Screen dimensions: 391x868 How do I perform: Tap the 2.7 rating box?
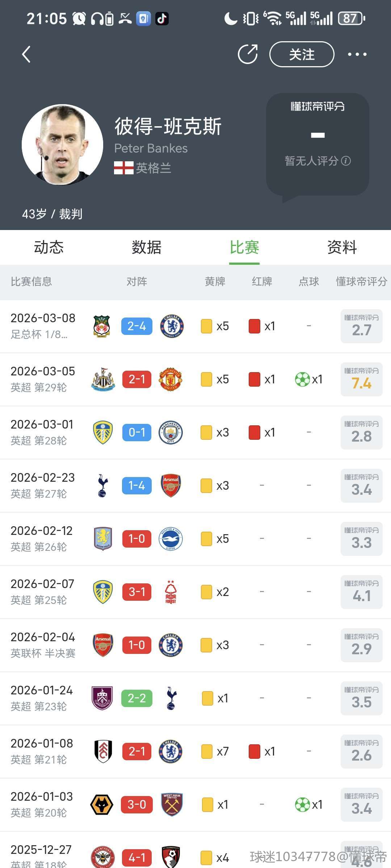(x=361, y=326)
